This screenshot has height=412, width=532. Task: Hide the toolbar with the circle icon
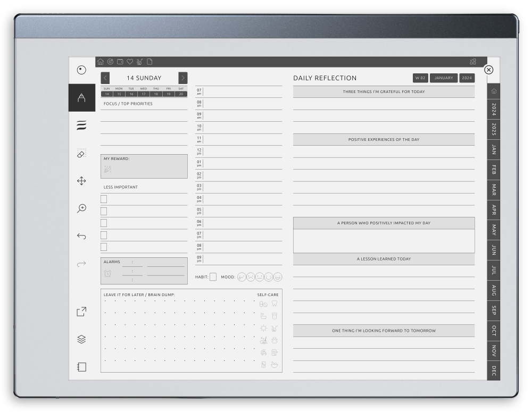pos(82,70)
